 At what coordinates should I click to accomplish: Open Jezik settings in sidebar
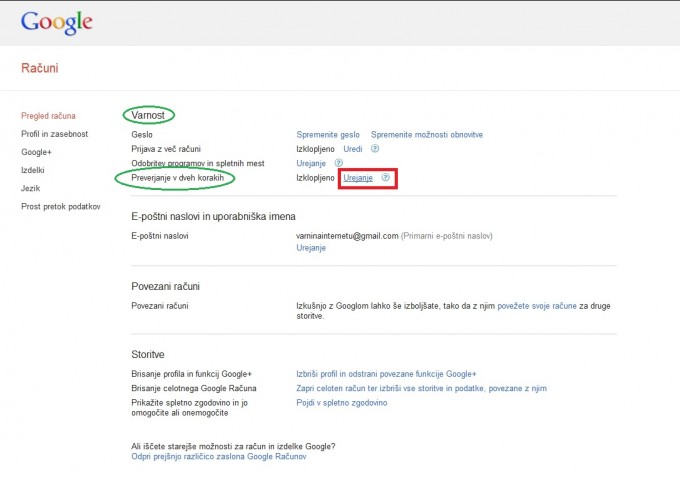tap(30, 188)
